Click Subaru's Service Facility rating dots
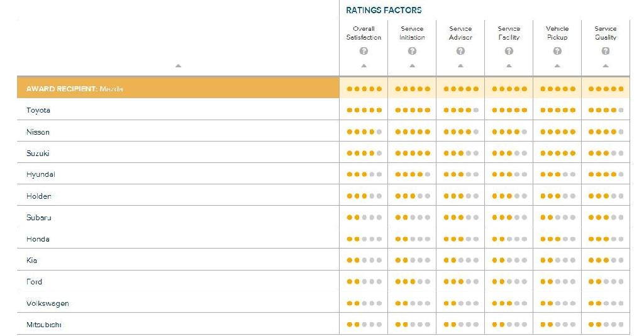 point(509,217)
